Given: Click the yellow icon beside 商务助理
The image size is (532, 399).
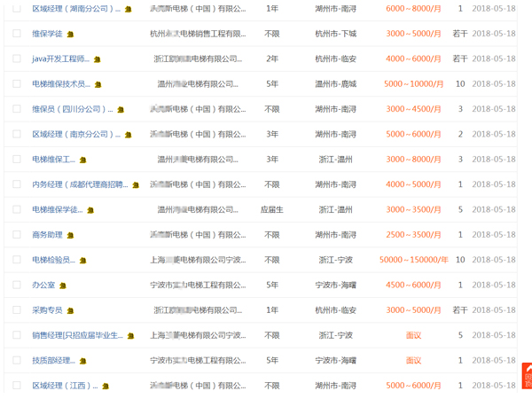Looking at the screenshot, I should coord(71,236).
